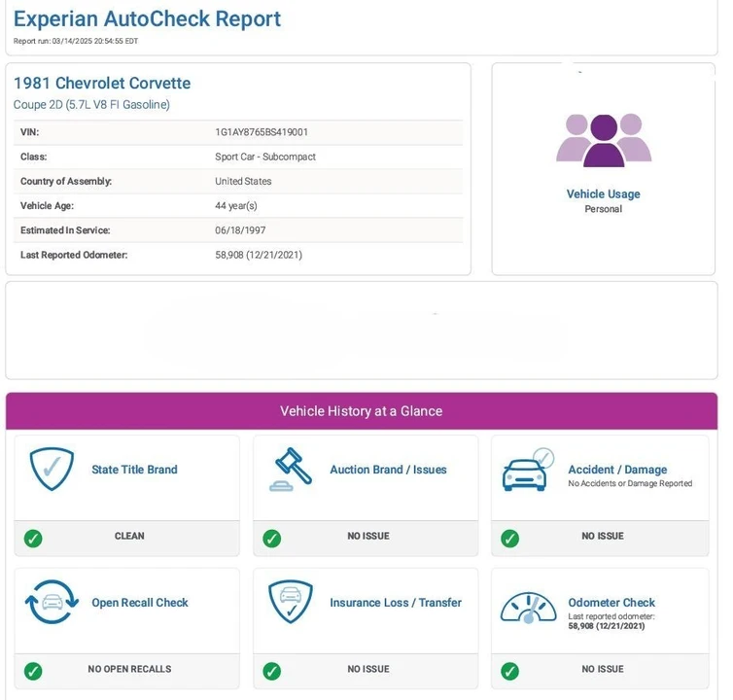The width and height of the screenshot is (733, 700).
Task: Click the green check under Odometer Check
Action: click(509, 671)
